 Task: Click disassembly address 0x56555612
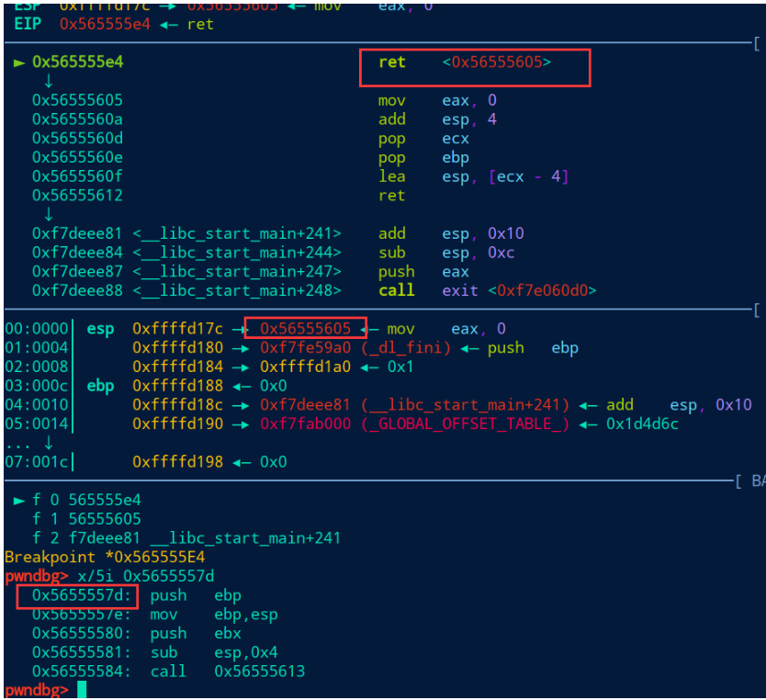[x=78, y=196]
